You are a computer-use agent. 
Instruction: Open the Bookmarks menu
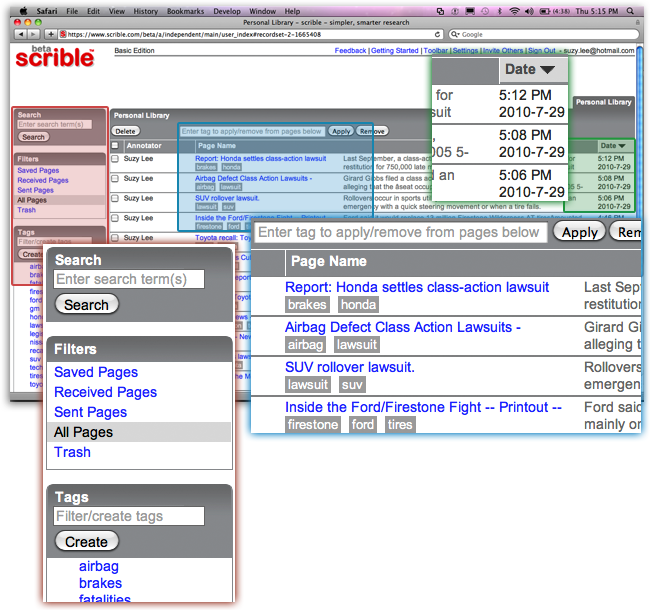click(x=185, y=11)
